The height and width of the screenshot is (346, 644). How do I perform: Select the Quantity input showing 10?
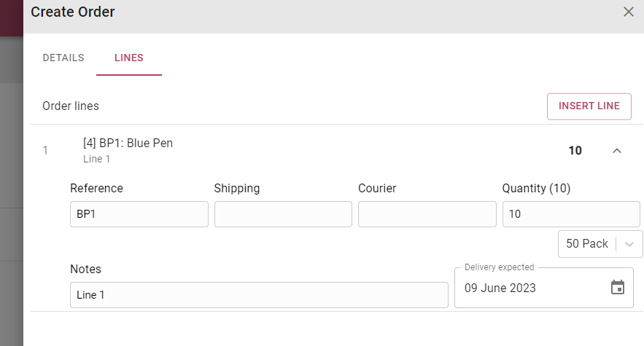(571, 214)
